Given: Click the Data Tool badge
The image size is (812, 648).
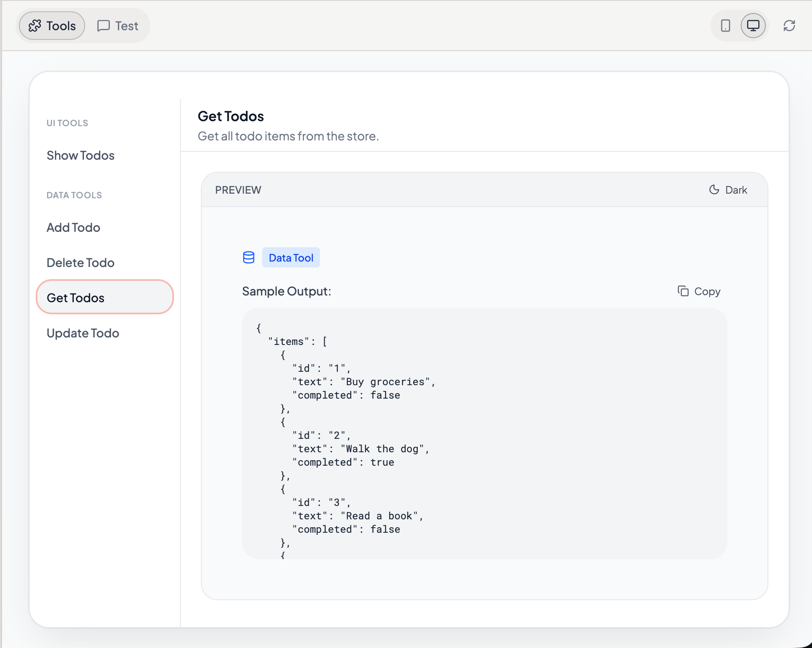Looking at the screenshot, I should (291, 257).
